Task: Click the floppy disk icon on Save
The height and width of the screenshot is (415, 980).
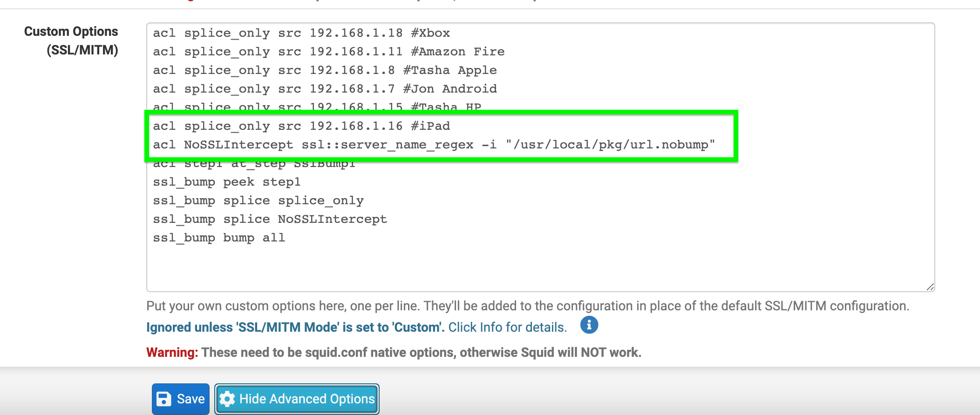Action: click(x=163, y=399)
